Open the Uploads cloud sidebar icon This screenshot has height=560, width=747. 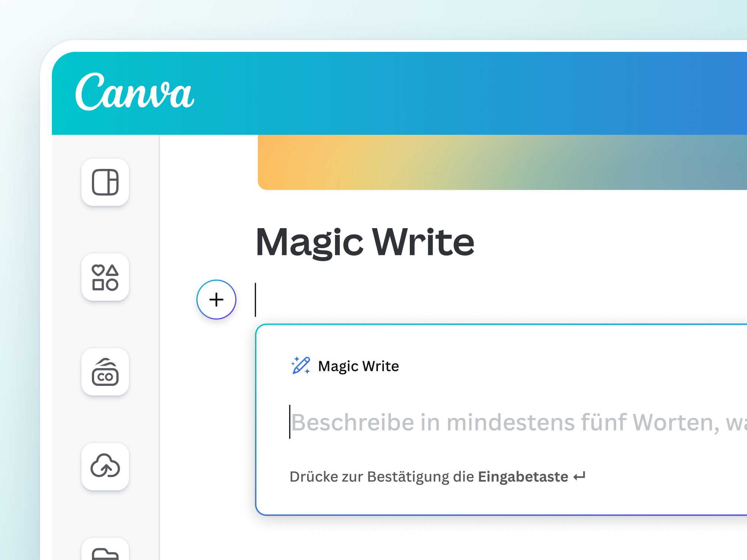[x=105, y=466]
